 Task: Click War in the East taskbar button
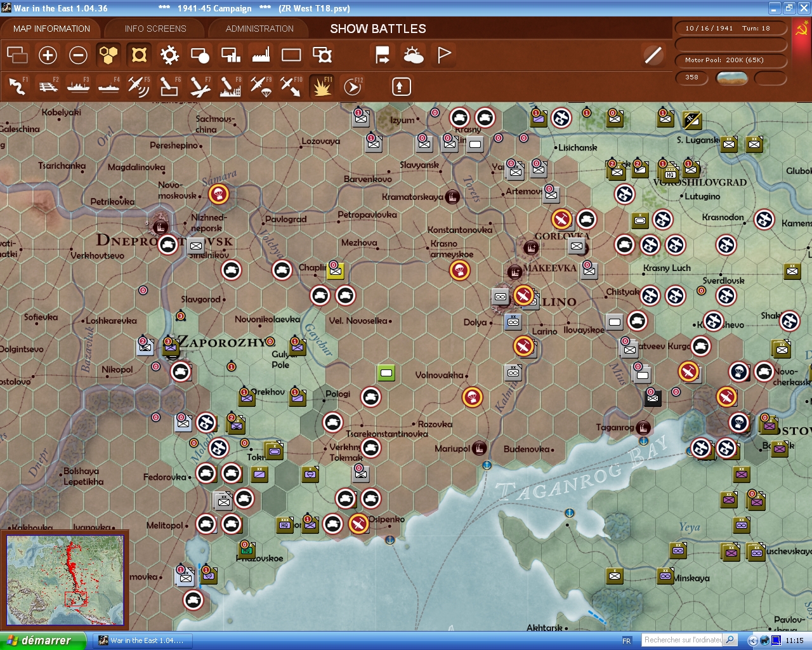tap(143, 640)
